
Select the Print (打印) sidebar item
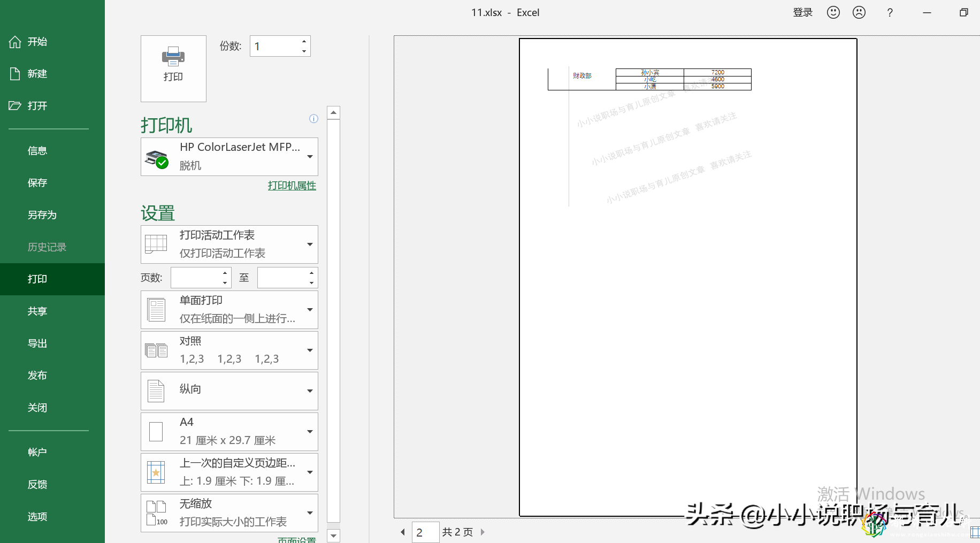pyautogui.click(x=52, y=279)
